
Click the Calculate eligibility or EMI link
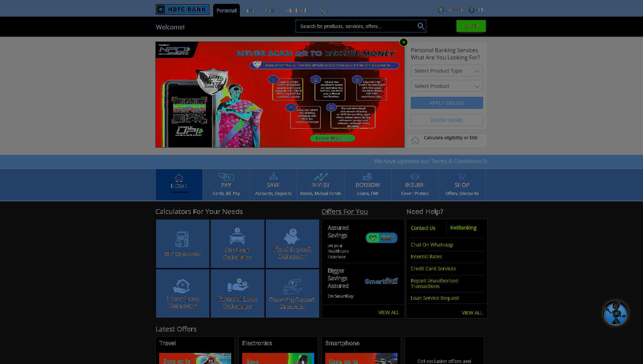(x=451, y=138)
